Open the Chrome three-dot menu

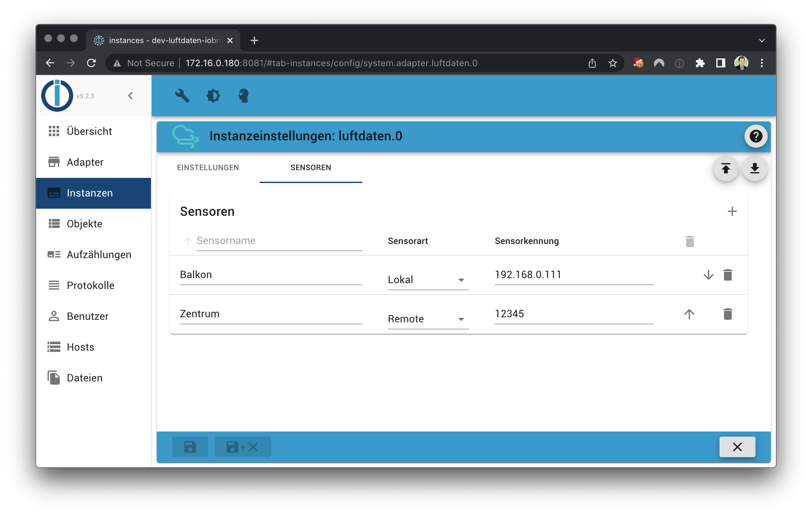[762, 63]
